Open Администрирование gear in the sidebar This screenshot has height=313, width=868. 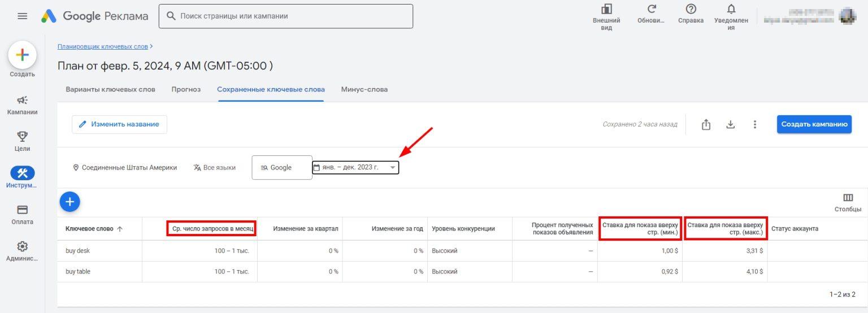[x=22, y=251]
